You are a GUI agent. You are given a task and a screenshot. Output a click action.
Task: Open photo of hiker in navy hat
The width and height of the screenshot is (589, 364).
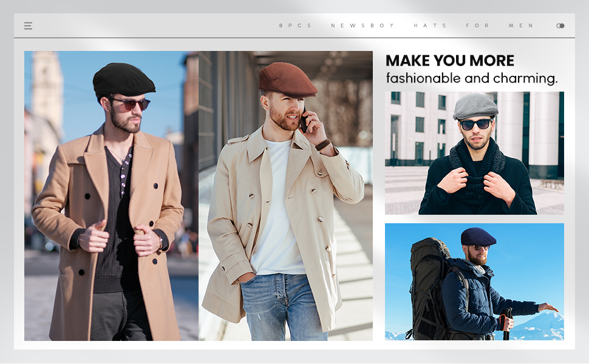tap(474, 282)
